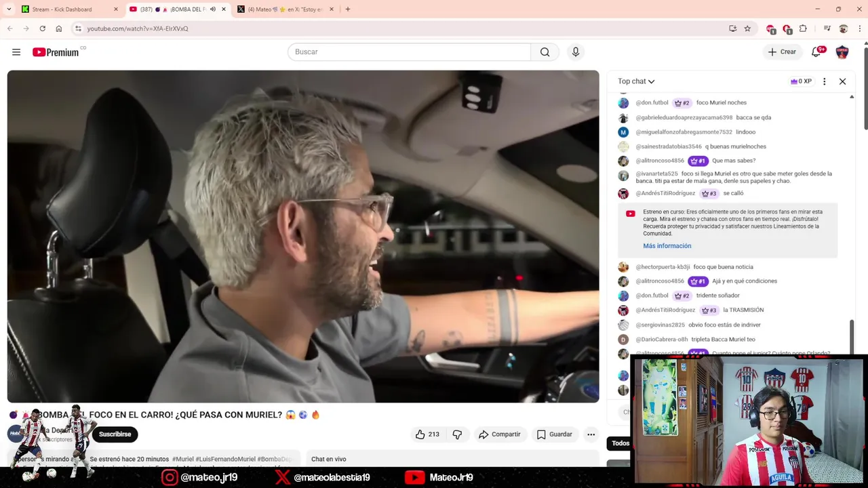
Task: Open @don.futbol commenter foco Muriel noches
Action: (652, 103)
